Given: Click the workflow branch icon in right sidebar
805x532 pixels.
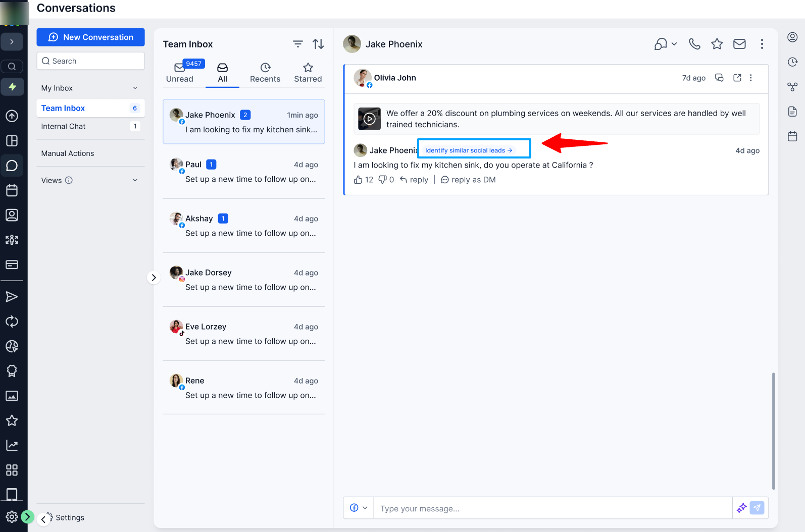Looking at the screenshot, I should pos(792,87).
